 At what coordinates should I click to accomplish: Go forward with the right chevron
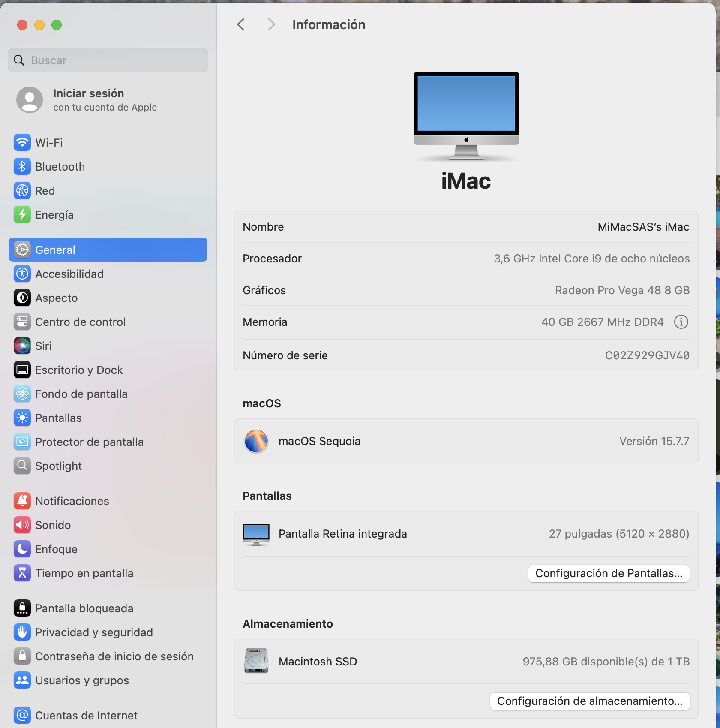(x=271, y=25)
